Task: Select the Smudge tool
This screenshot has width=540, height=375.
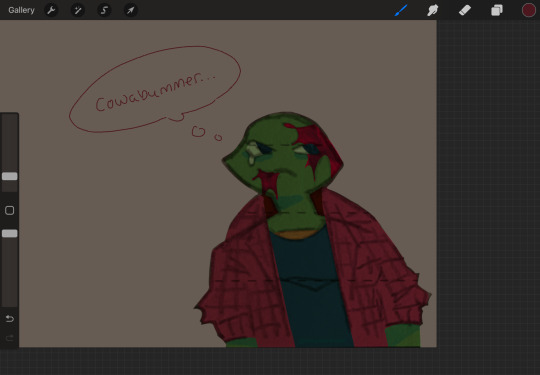Action: (x=433, y=10)
